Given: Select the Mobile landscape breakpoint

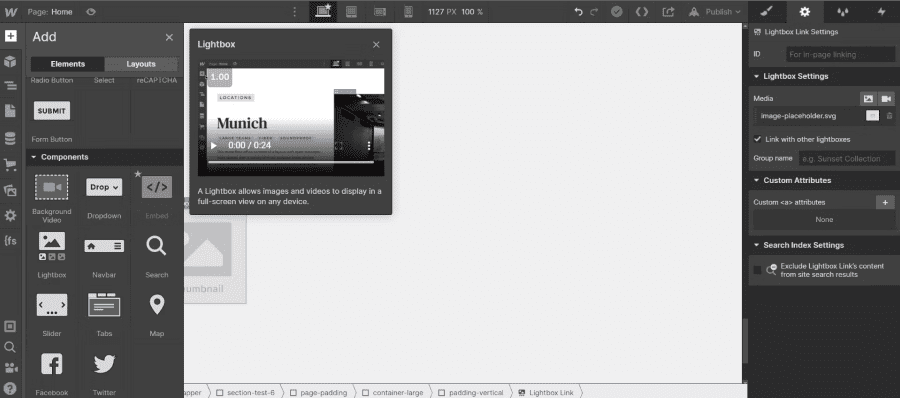Looking at the screenshot, I should click(x=380, y=11).
